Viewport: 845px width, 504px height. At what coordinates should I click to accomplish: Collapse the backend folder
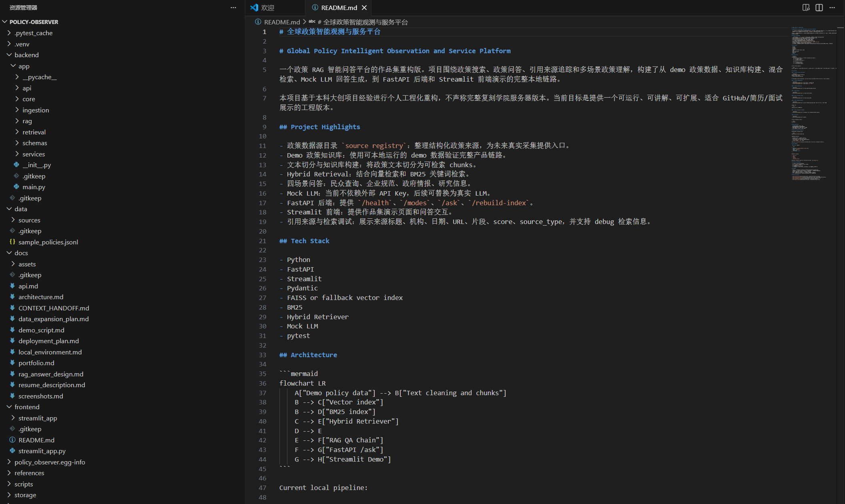click(9, 55)
